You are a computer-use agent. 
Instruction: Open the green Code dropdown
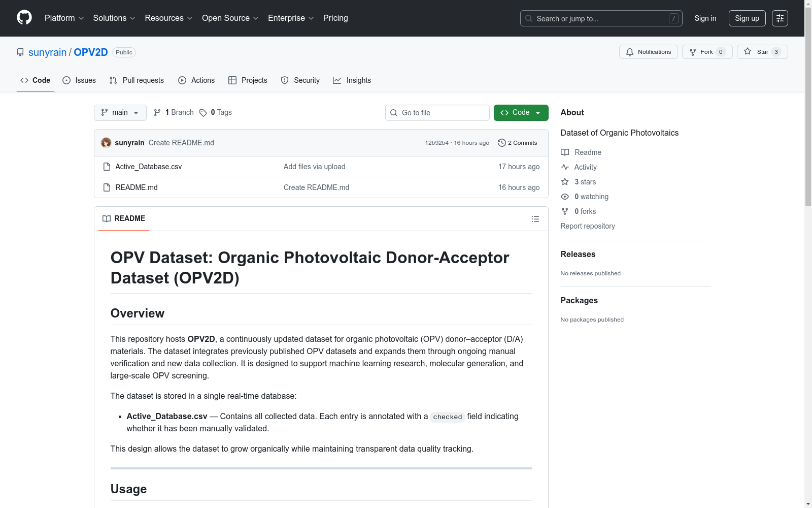pos(521,113)
